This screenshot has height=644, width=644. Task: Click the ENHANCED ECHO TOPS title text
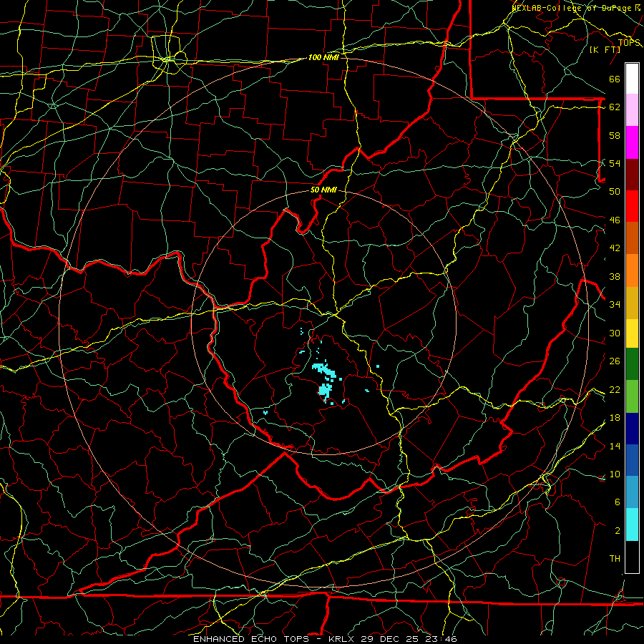point(251,639)
